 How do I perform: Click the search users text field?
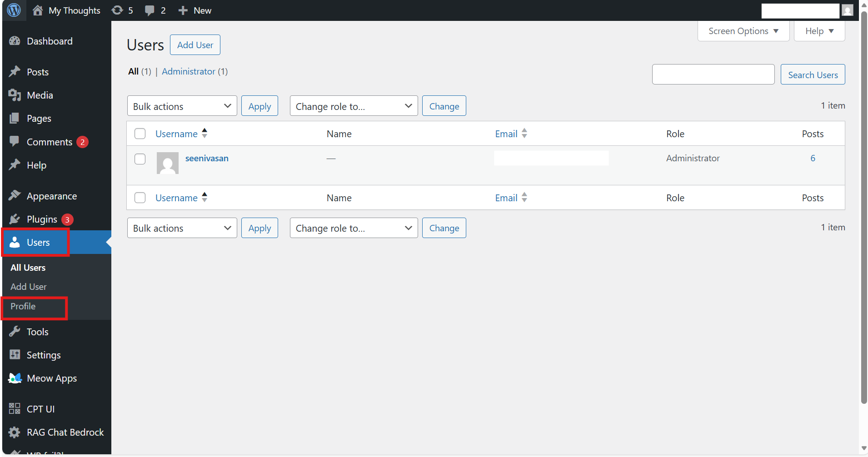tap(713, 75)
